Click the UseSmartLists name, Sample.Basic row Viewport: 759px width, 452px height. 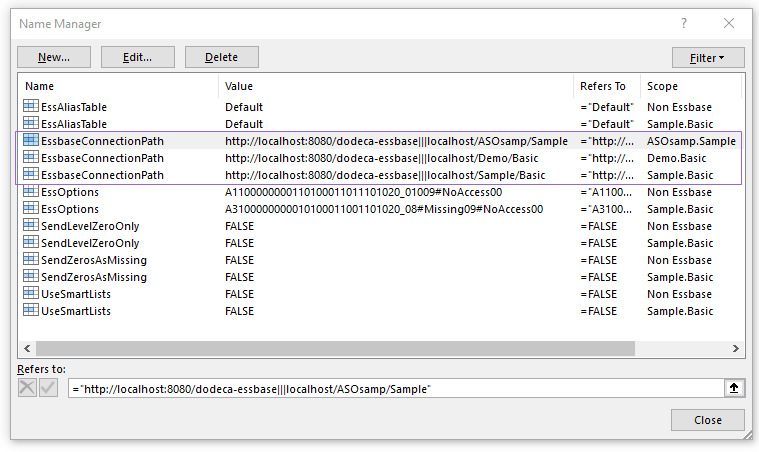(x=76, y=311)
